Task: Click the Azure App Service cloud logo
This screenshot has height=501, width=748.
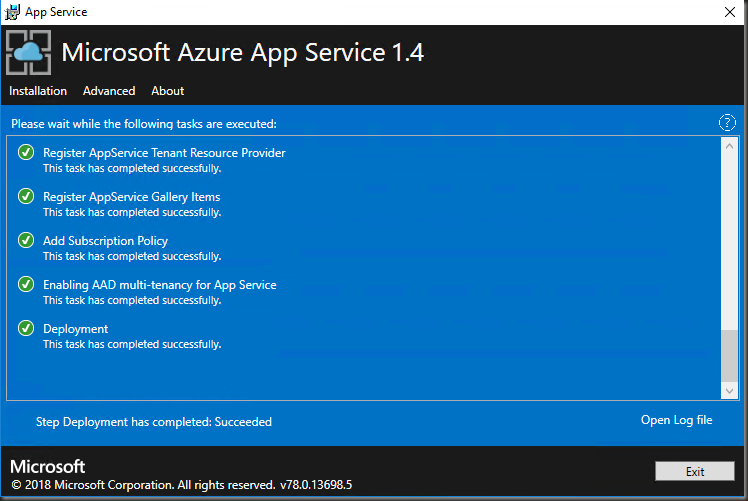Action: (x=30, y=52)
